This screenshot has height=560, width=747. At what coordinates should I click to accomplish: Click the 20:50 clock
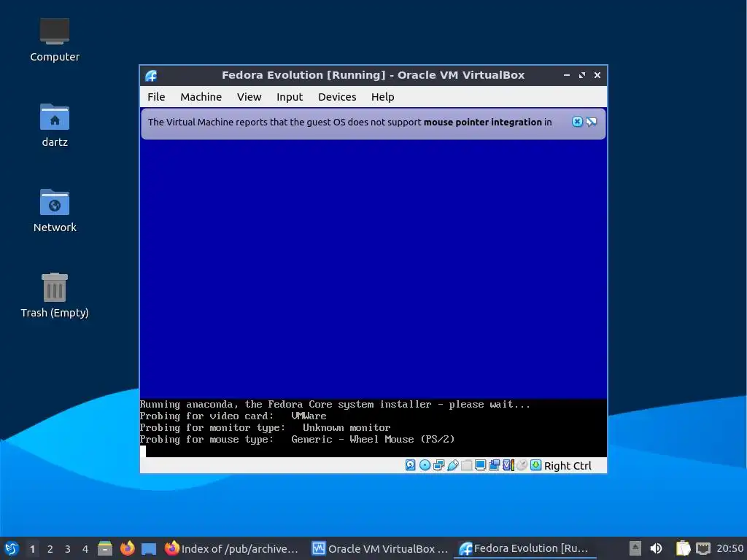click(x=729, y=548)
